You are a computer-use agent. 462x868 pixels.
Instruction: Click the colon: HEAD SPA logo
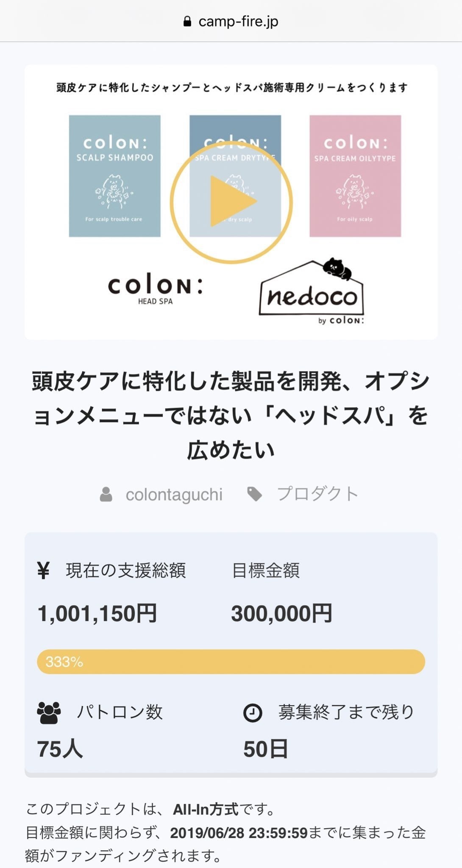pyautogui.click(x=155, y=290)
